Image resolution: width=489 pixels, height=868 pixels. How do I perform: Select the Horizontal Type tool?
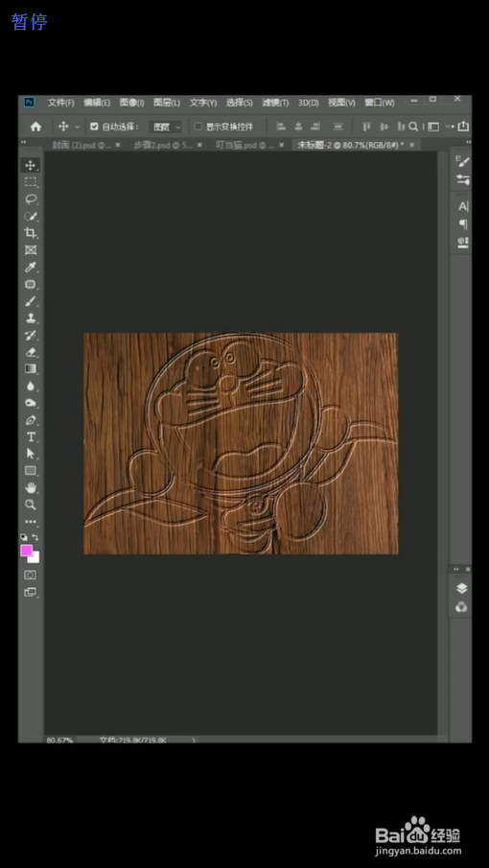[31, 436]
